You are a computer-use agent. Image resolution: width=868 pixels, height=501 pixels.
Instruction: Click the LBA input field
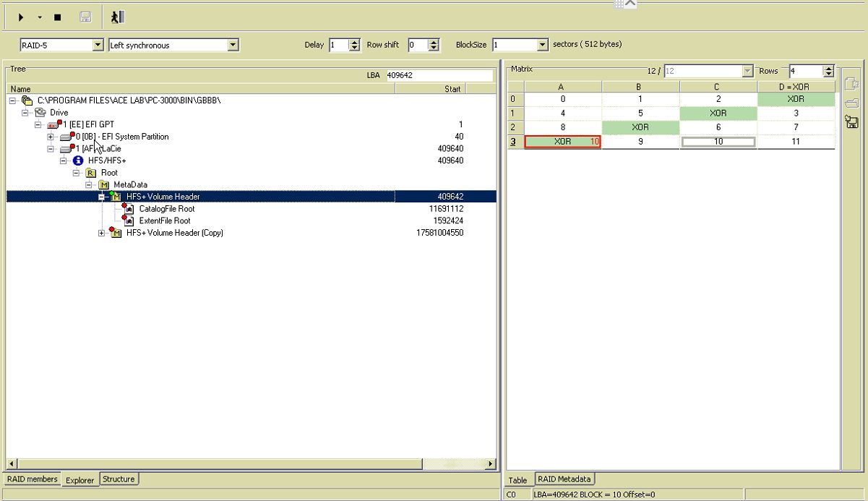(439, 75)
